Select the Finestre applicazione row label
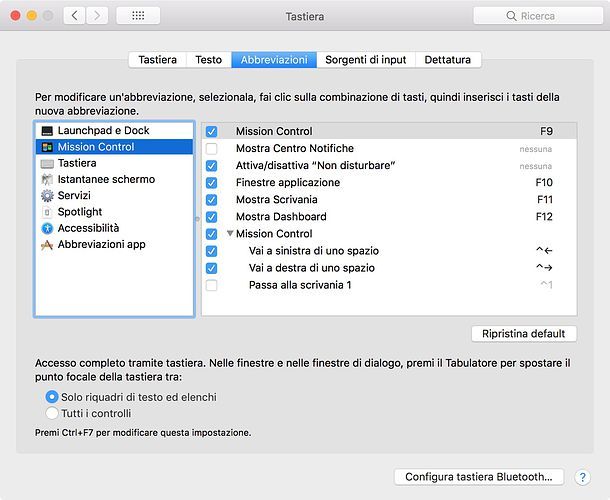The width and height of the screenshot is (610, 500). (288, 182)
